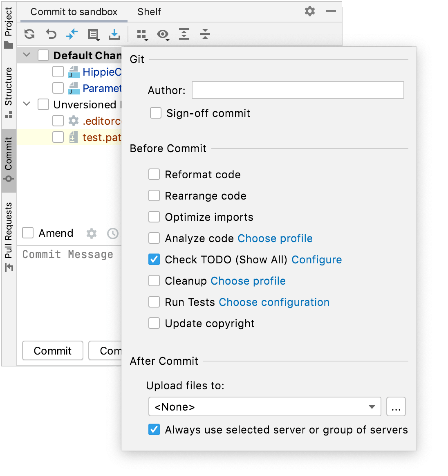Open commit options gear next to Amend
The image size is (448, 476).
91,233
